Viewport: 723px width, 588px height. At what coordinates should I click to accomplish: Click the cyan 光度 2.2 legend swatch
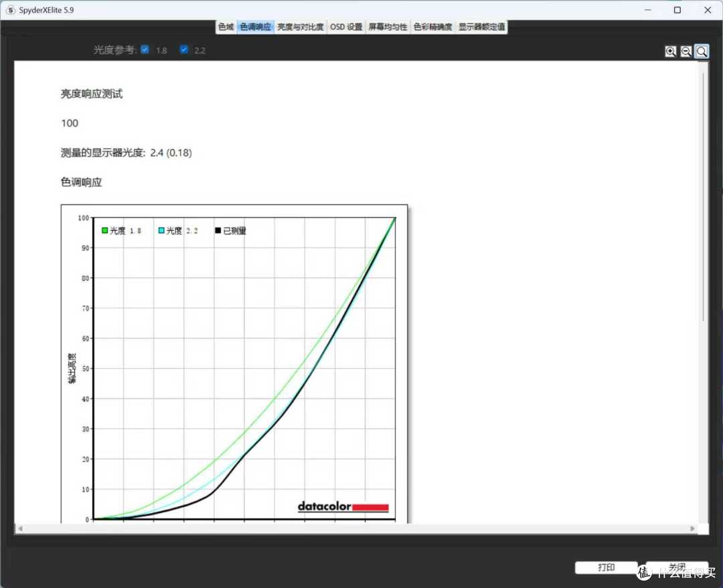[x=161, y=230]
